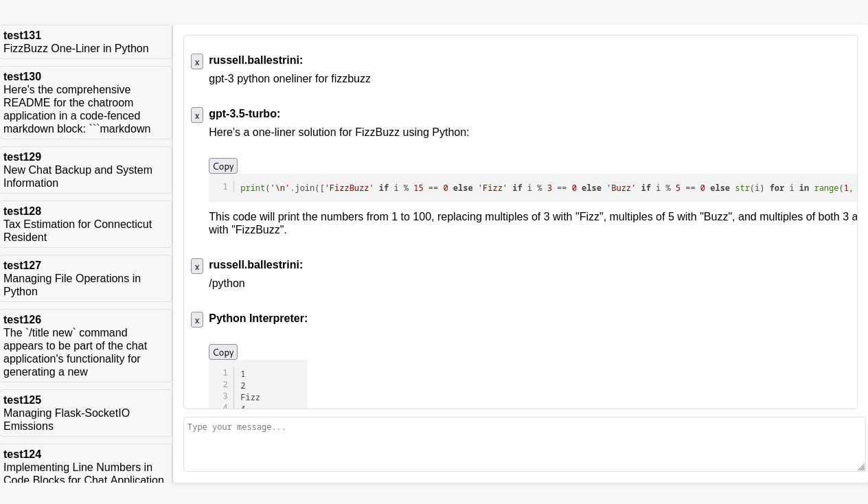
Task: Open test128 Tax Estimation chat
Action: click(86, 225)
